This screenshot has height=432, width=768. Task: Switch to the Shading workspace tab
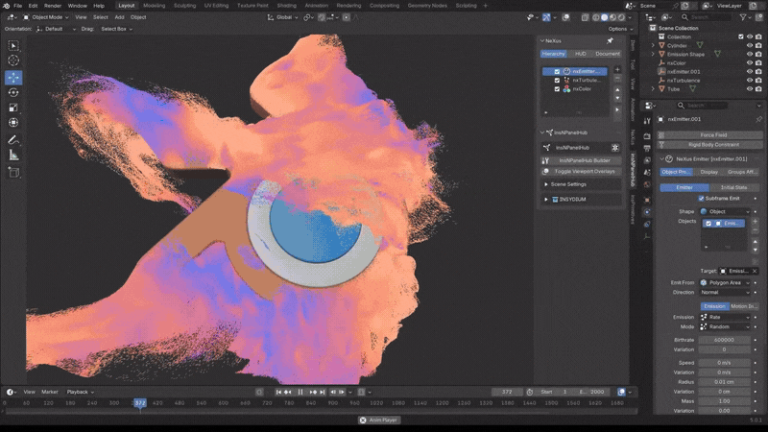tap(287, 6)
